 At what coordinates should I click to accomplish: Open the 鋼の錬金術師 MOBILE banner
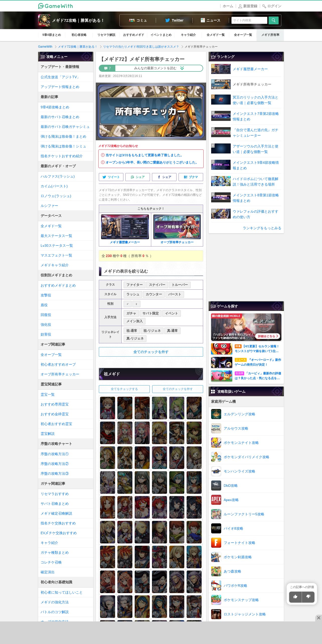[x=246, y=327]
